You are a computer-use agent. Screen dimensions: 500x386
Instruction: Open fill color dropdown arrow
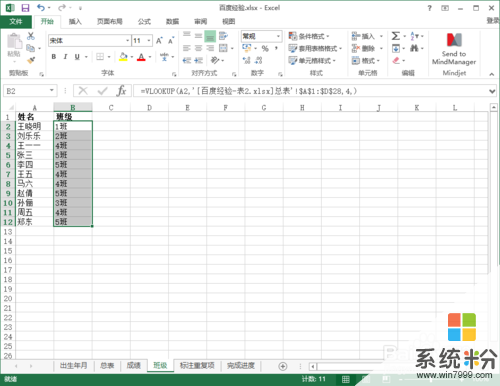[132, 57]
